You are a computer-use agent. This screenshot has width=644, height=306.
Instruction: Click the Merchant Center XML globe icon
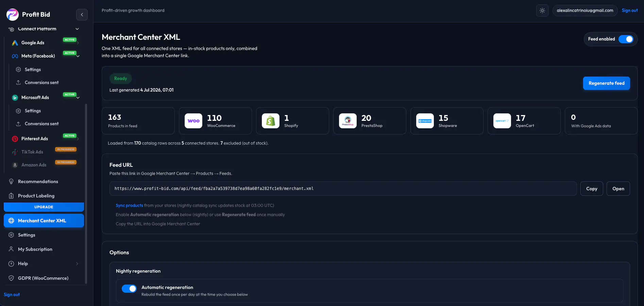point(11,221)
